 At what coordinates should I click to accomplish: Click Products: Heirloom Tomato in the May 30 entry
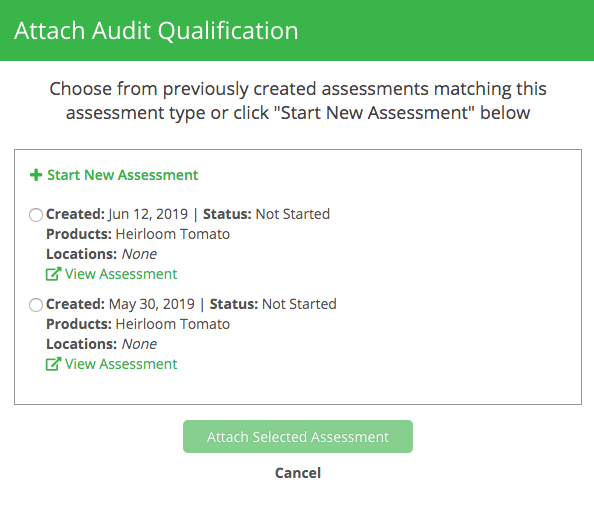(138, 324)
